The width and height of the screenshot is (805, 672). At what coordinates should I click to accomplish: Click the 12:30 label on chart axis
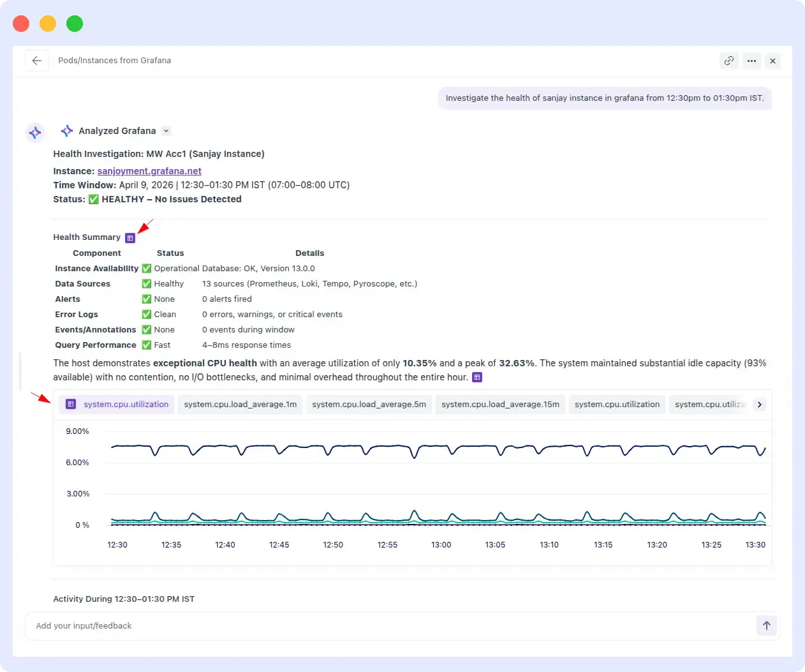(x=117, y=545)
